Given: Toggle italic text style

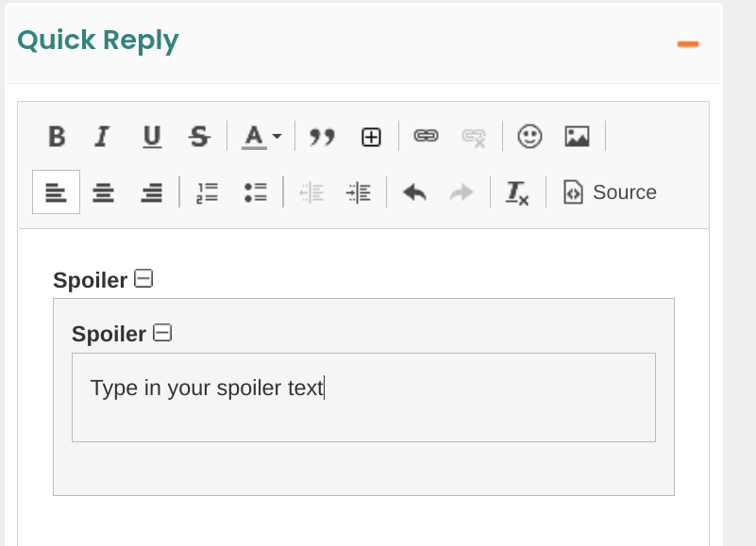Looking at the screenshot, I should pos(102,137).
